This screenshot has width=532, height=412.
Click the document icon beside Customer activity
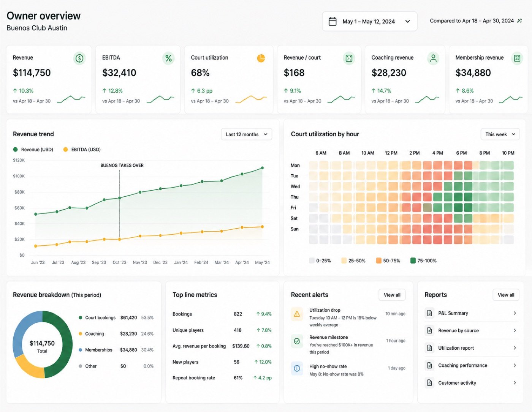(x=429, y=383)
